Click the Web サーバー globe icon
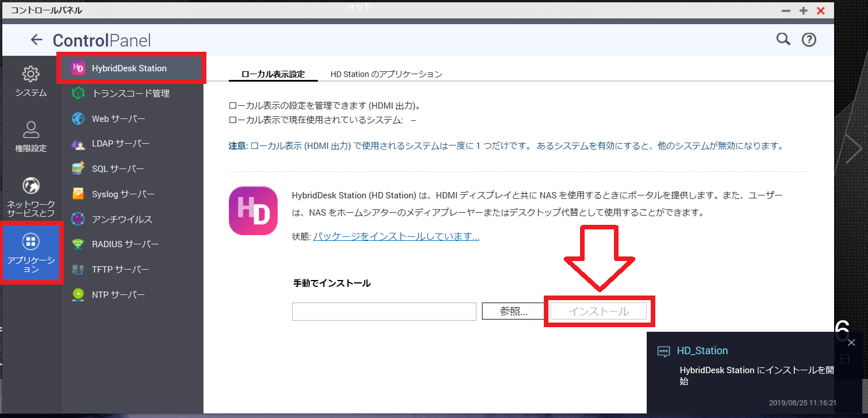868x418 pixels. tap(78, 118)
